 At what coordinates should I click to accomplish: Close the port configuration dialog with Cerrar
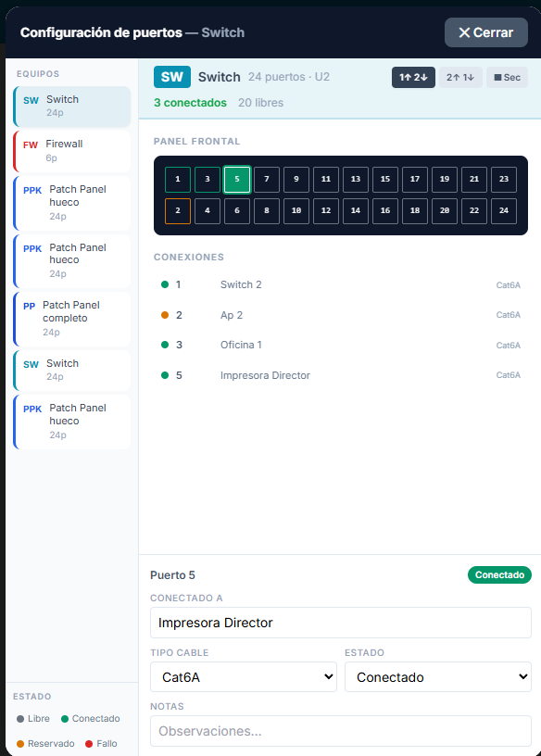(x=486, y=32)
